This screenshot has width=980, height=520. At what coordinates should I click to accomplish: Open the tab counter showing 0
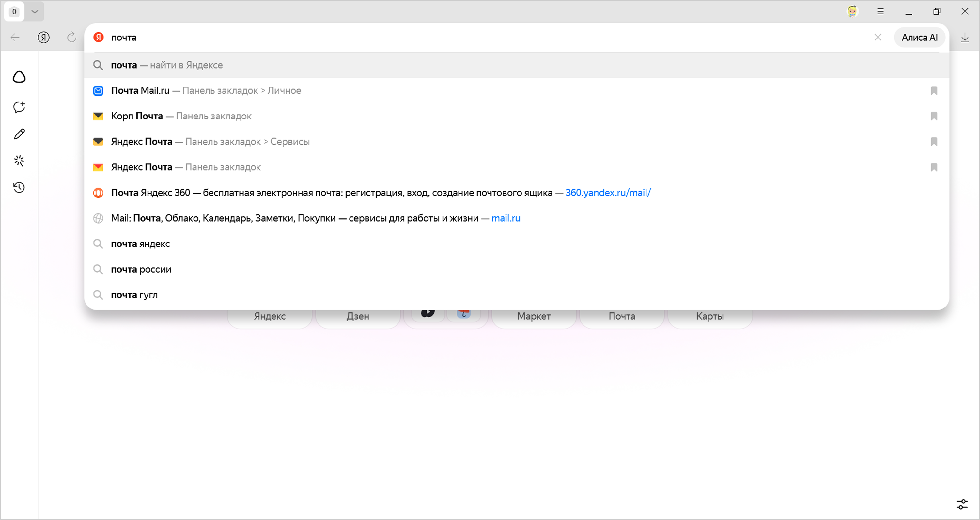[x=14, y=11]
